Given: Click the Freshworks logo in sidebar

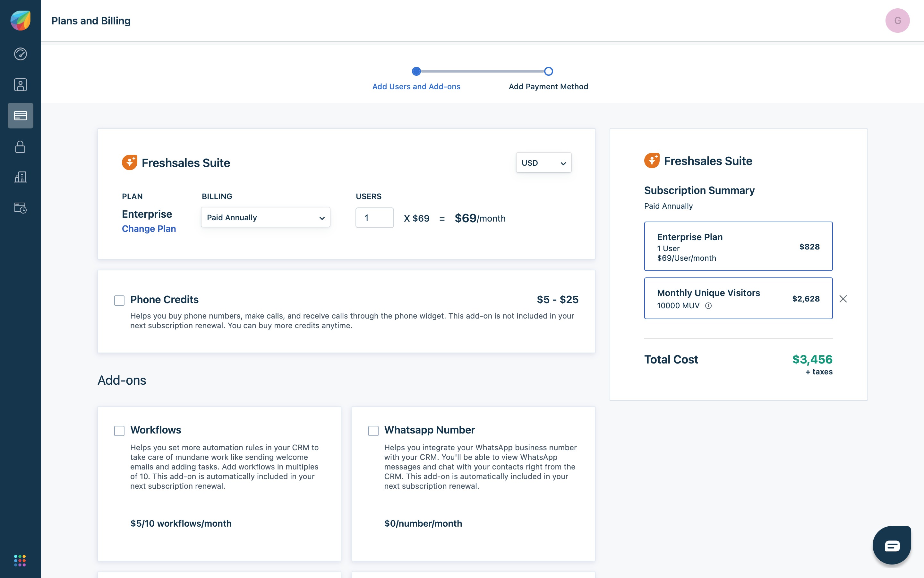Looking at the screenshot, I should [20, 20].
